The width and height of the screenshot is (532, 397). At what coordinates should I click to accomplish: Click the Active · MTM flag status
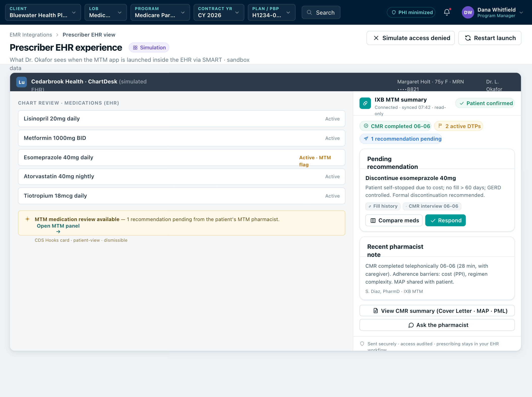(315, 161)
